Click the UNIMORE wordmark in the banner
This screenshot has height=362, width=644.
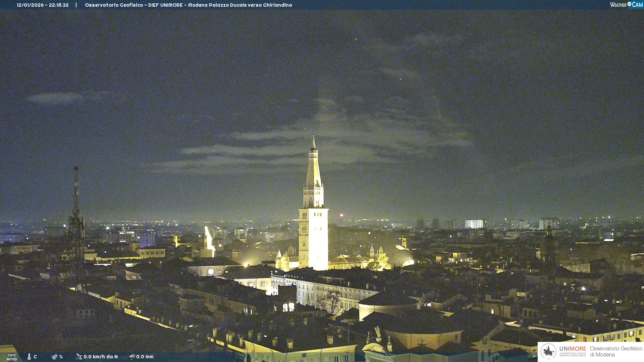tap(573, 349)
